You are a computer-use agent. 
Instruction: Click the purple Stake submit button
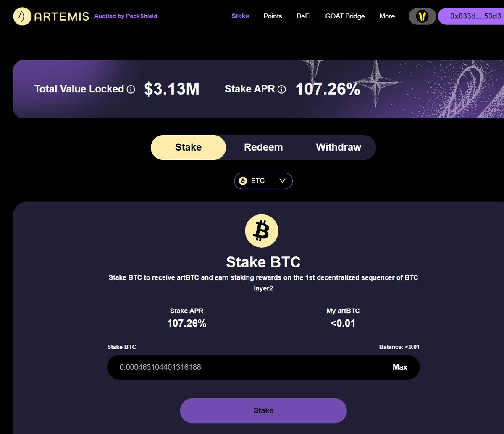[263, 410]
